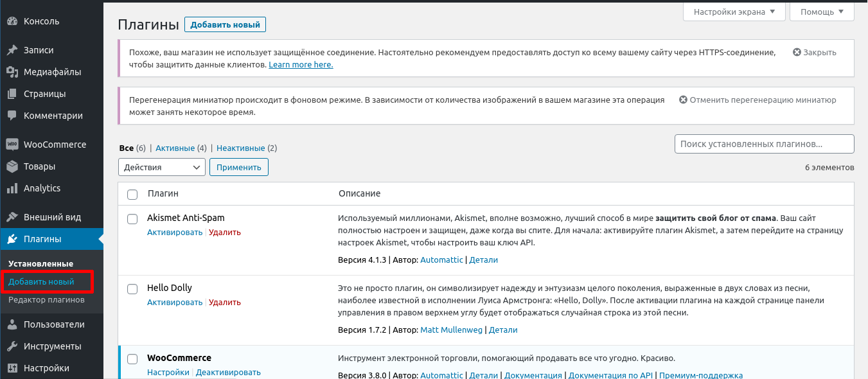Screen dimensions: 868x379
Task: Click the Analytics bar chart icon
Action: tap(12, 188)
